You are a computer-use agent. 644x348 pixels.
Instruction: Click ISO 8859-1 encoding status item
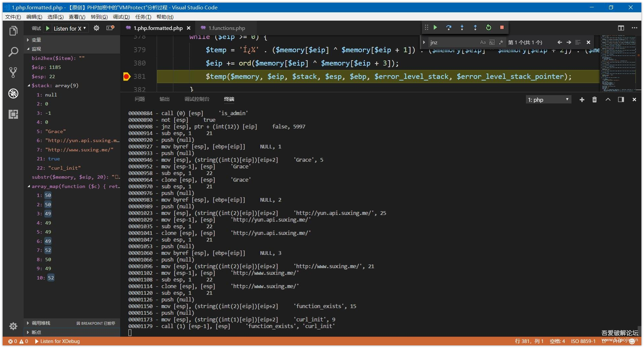[583, 341]
